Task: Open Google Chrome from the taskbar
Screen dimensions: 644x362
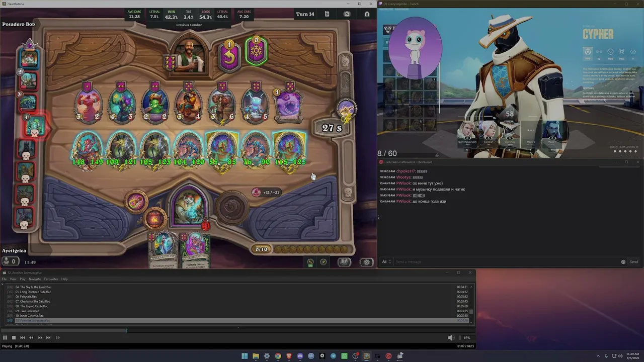Action: (278, 356)
